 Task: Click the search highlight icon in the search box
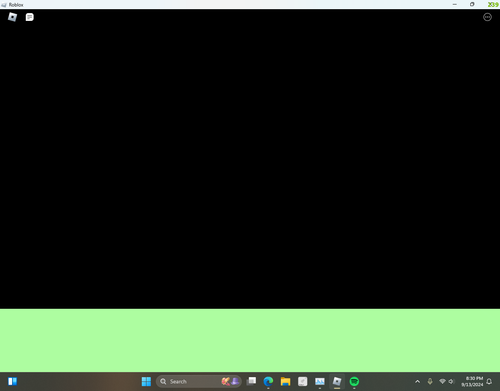tap(230, 381)
